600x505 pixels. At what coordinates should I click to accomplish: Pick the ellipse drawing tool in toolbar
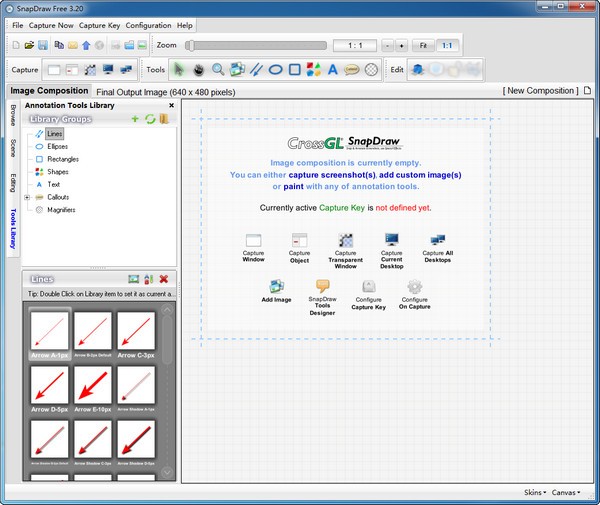(x=275, y=69)
